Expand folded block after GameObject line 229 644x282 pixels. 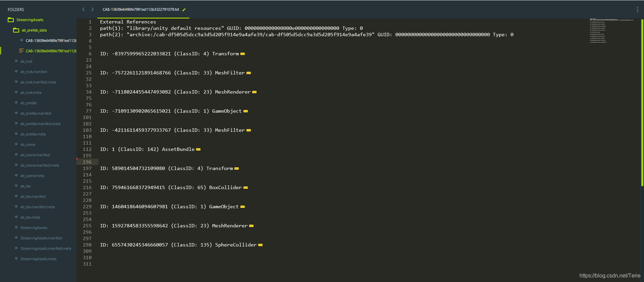(x=242, y=207)
